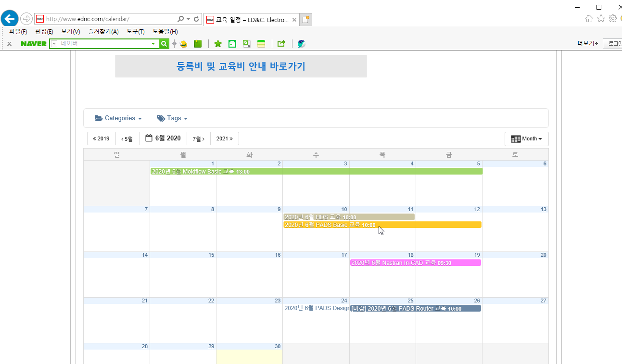The height and width of the screenshot is (364, 622).
Task: Go to previous month 5월
Action: [127, 138]
